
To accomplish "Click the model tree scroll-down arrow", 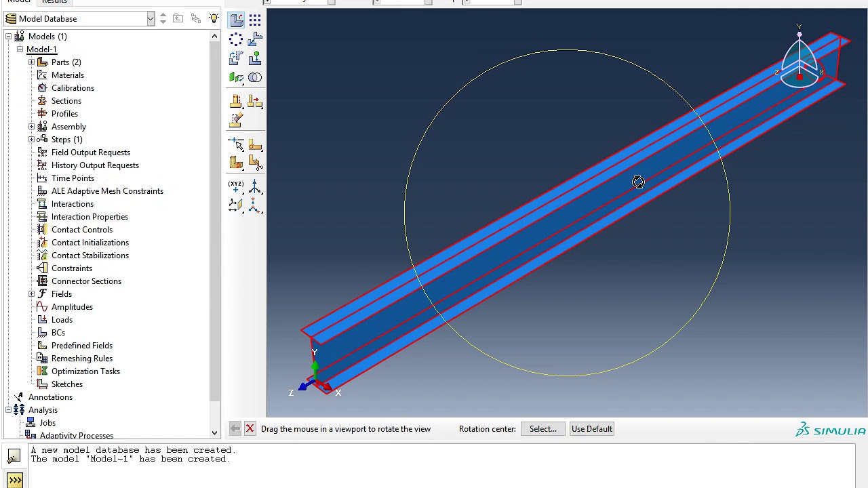I will pyautogui.click(x=215, y=433).
